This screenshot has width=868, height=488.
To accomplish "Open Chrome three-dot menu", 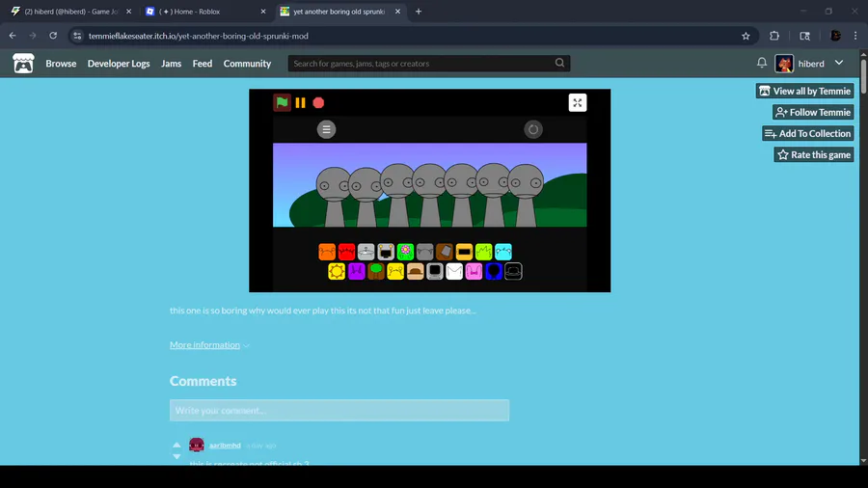I will click(x=855, y=36).
